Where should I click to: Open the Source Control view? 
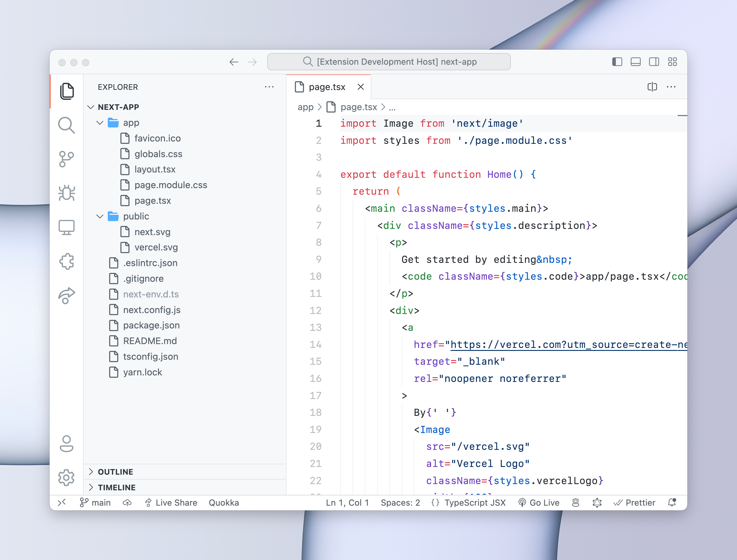point(66,159)
